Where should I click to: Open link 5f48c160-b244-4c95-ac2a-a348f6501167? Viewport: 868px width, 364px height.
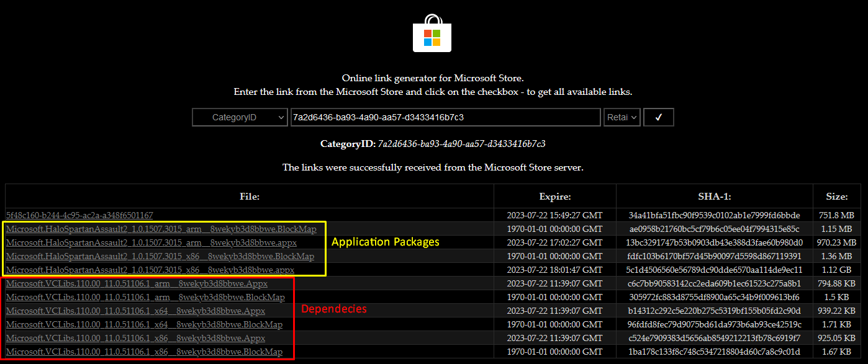pos(79,215)
